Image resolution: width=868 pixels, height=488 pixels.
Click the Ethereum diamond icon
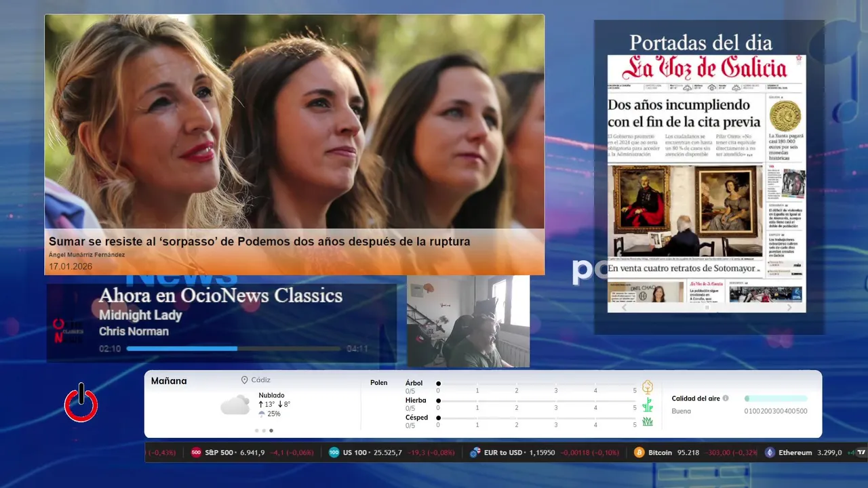pyautogui.click(x=770, y=452)
